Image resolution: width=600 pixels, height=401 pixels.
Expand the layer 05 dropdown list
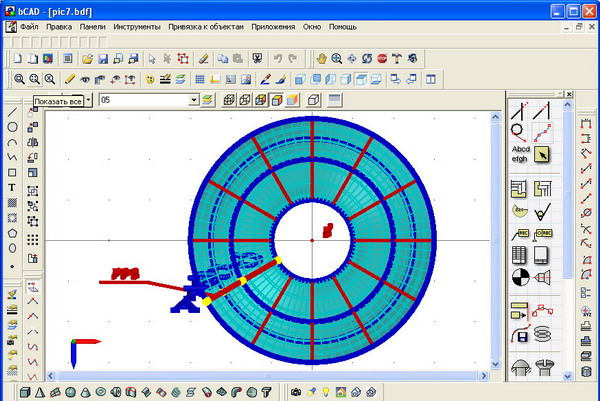[x=194, y=100]
